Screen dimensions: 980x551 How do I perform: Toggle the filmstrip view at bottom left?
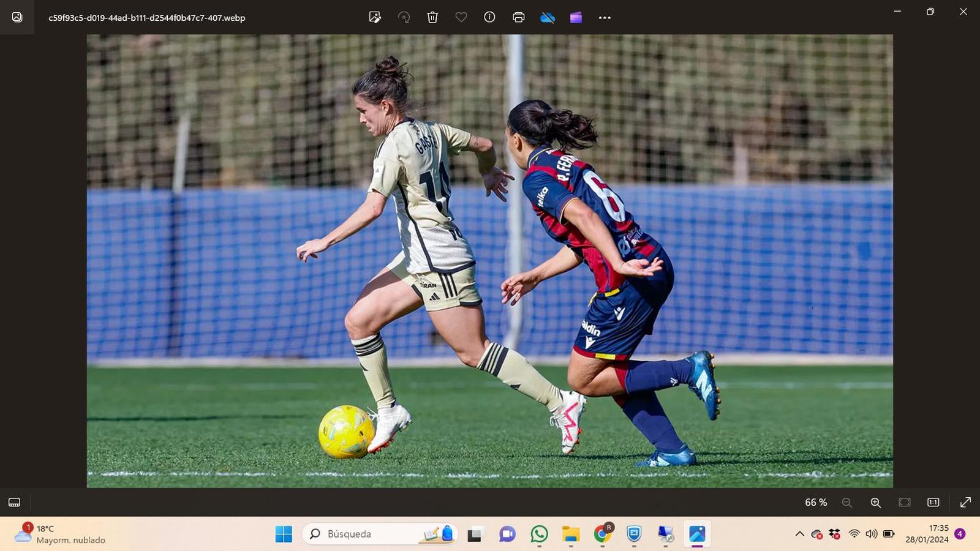click(15, 503)
